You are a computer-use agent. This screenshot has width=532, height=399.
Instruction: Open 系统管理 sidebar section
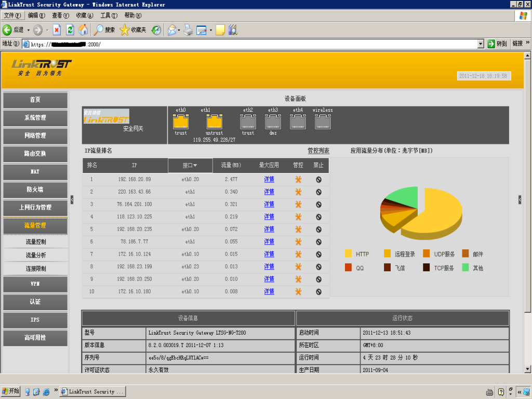(x=35, y=118)
